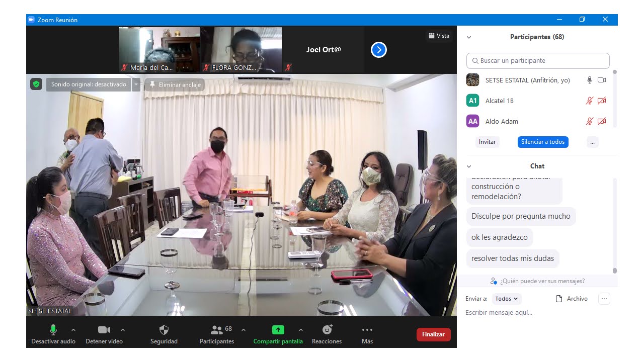Screen dimensions: 644x362
Task: Stop camera with Detener video
Action: click(x=104, y=330)
